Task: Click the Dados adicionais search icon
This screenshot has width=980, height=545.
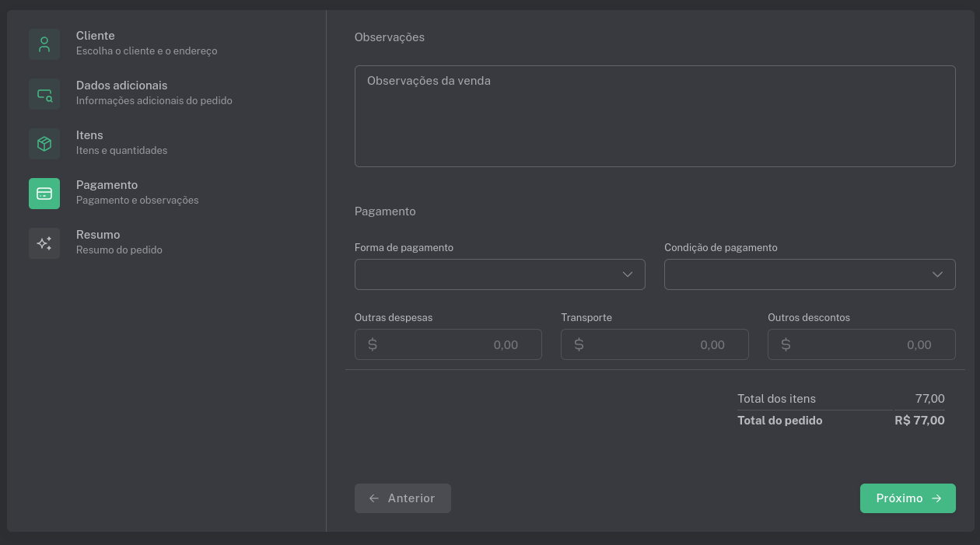Action: 44,94
